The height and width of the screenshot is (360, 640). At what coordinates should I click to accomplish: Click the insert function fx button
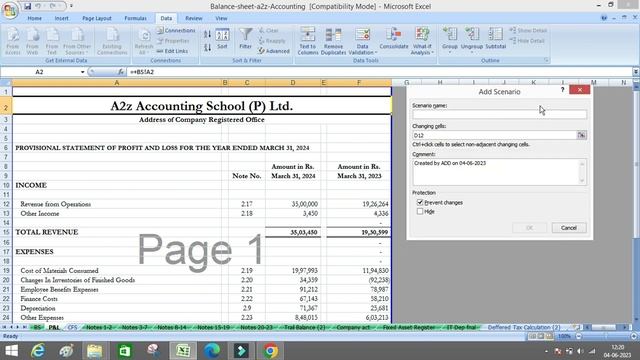(x=120, y=72)
